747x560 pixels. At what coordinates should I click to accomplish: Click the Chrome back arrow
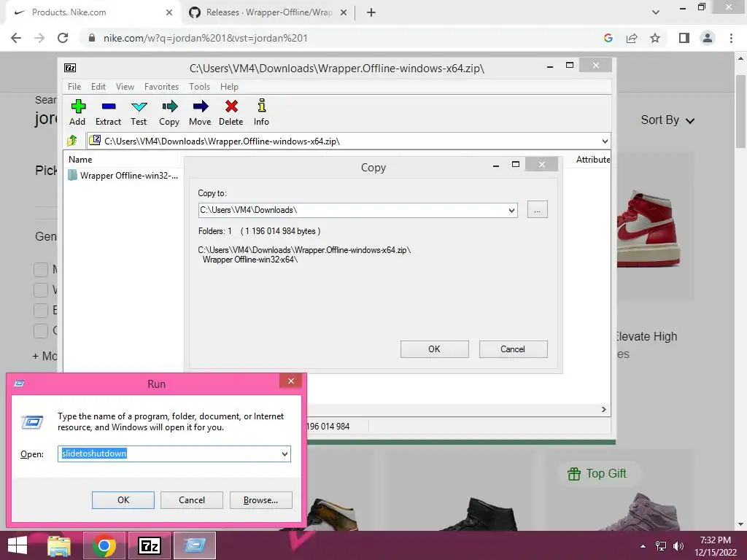(x=16, y=38)
